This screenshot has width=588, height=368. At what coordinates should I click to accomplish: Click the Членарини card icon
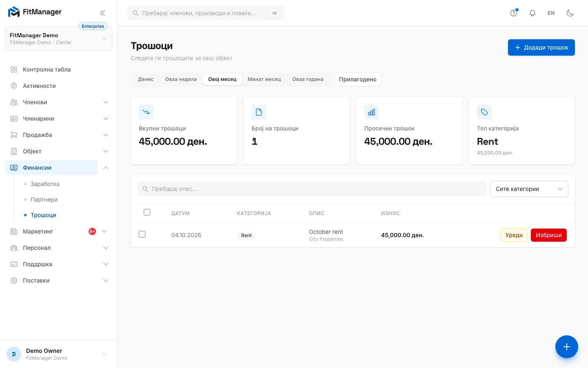(14, 119)
